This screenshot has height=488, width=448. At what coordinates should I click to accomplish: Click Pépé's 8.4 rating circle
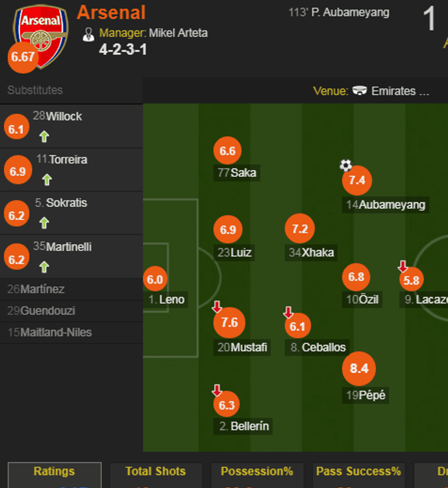click(x=359, y=368)
